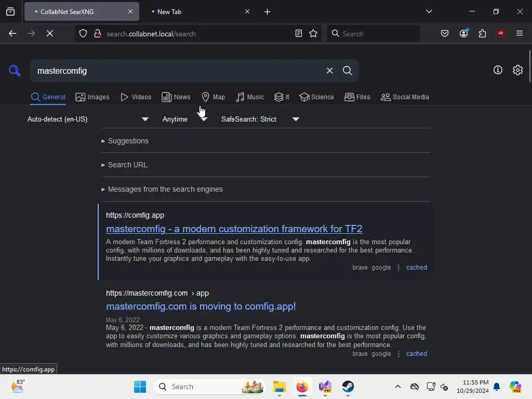Open Firefox application menu
The height and width of the screenshot is (399, 532).
click(x=519, y=33)
